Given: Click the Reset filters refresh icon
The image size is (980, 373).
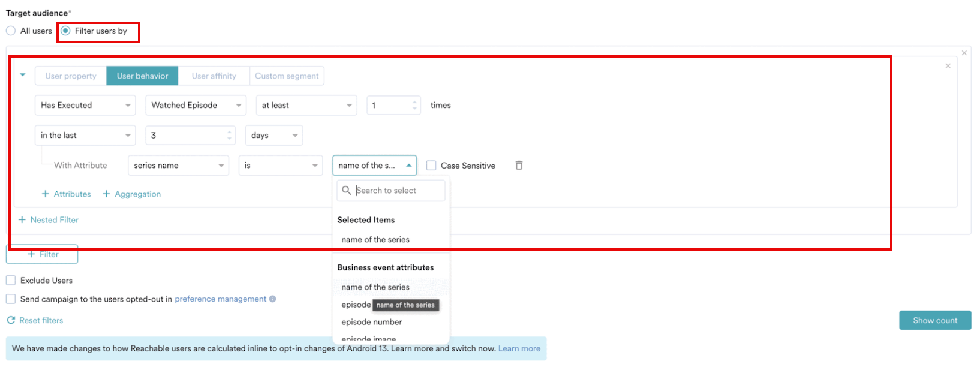Looking at the screenshot, I should click(x=11, y=320).
